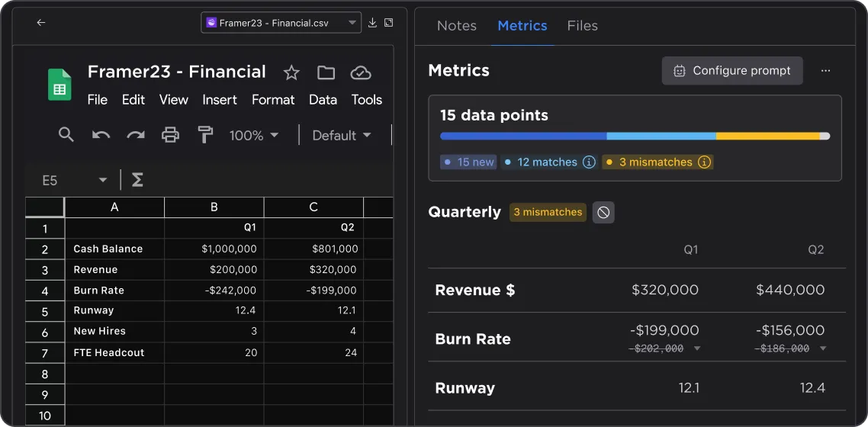Select column A header

pos(114,207)
